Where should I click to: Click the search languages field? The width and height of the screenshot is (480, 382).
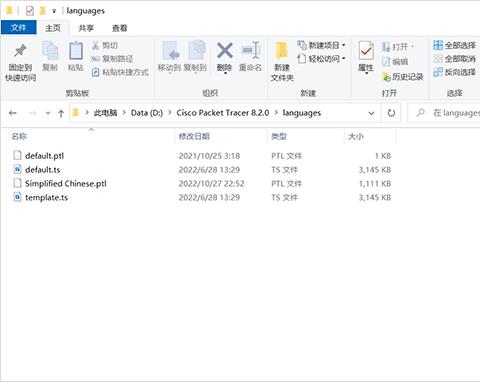[x=444, y=113]
